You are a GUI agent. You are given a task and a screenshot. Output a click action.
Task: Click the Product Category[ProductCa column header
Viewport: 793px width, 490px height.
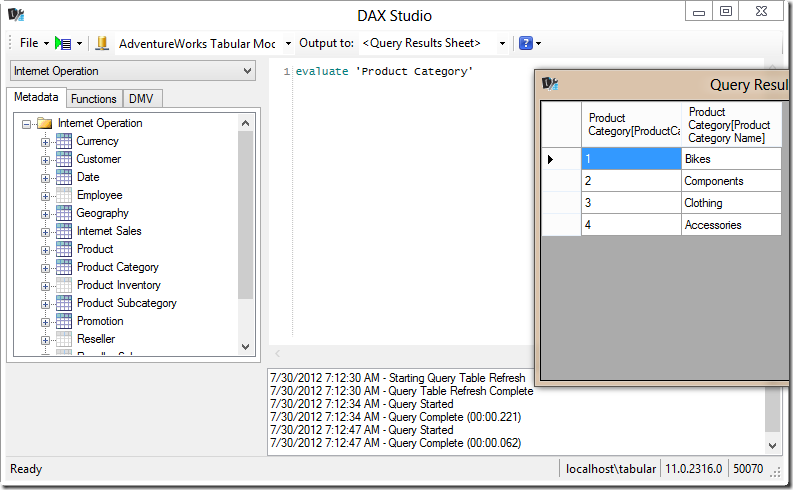[631, 125]
